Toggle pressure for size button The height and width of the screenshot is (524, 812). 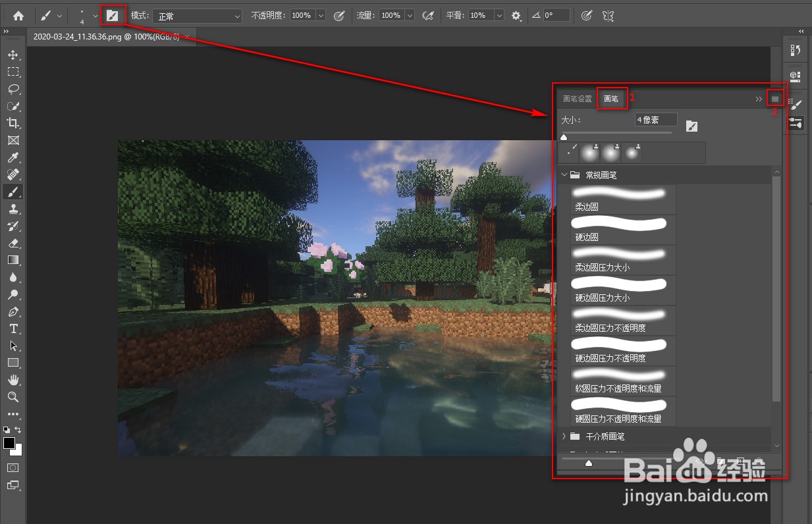586,15
